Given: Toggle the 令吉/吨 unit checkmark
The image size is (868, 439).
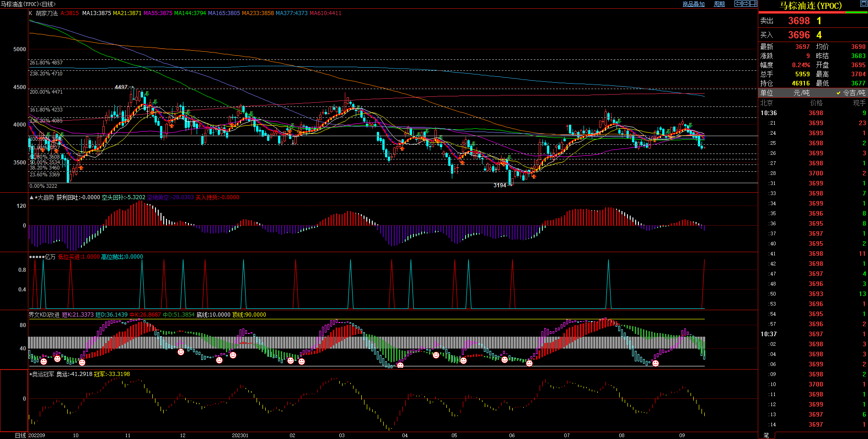Looking at the screenshot, I should click(x=839, y=93).
